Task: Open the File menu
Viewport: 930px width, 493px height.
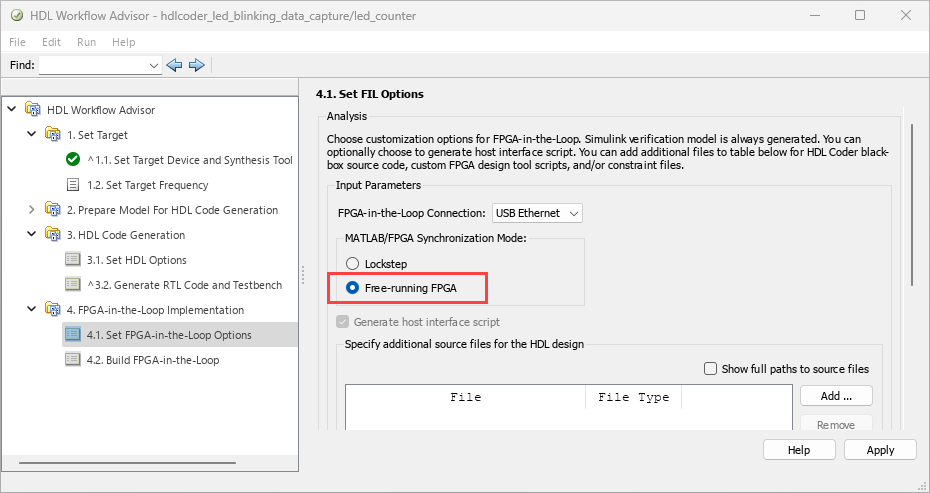Action: pyautogui.click(x=17, y=42)
